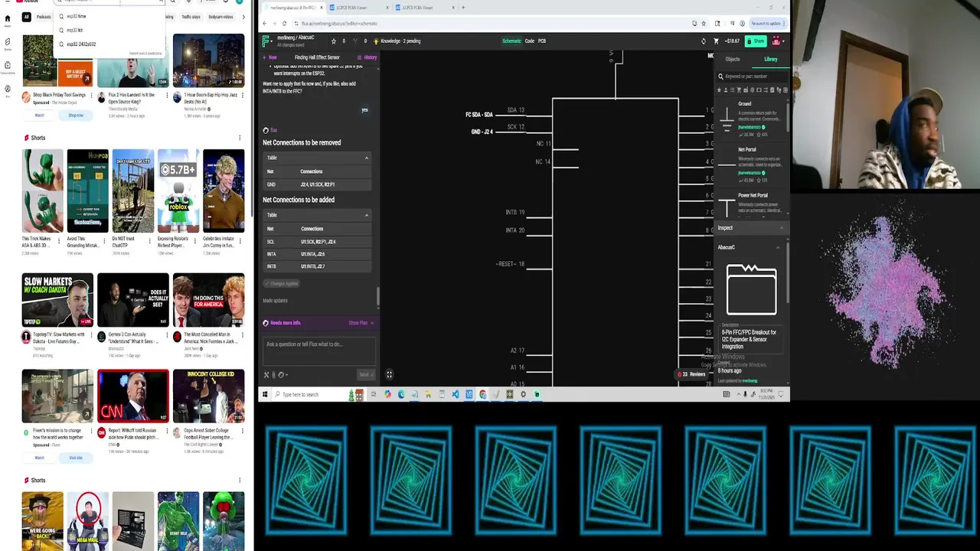The height and width of the screenshot is (551, 980).
Task: Click browser back arrow in Flux window
Action: click(264, 24)
